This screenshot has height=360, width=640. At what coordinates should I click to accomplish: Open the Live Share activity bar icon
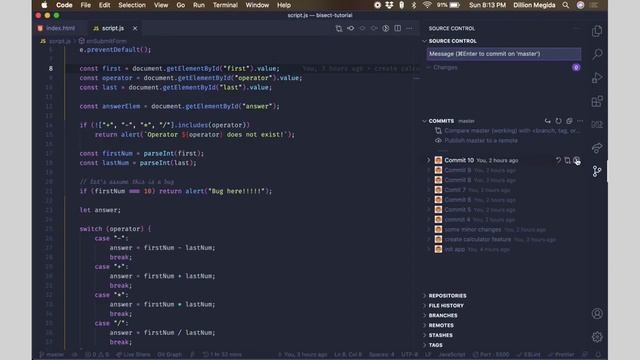point(597,148)
